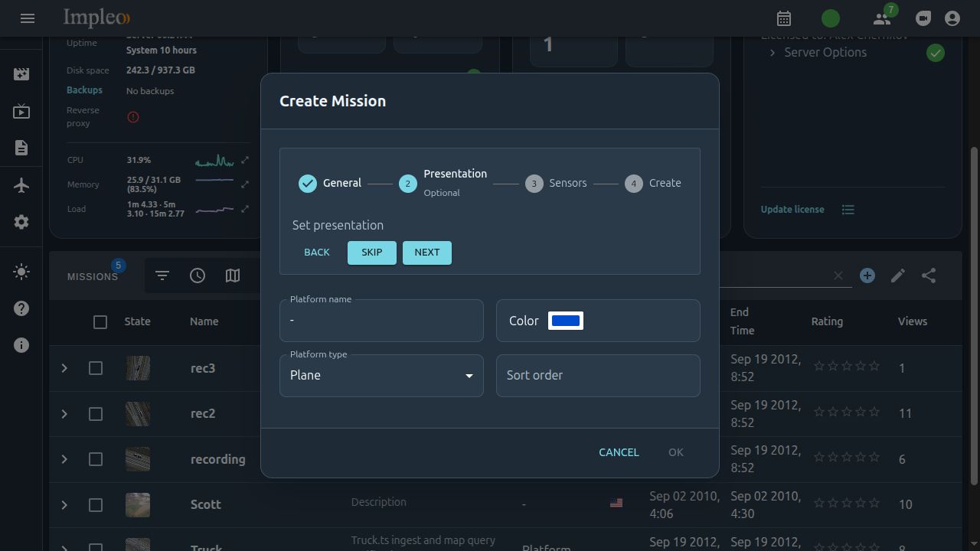Select the Sensors step
Image resolution: width=980 pixels, height=551 pixels.
556,184
